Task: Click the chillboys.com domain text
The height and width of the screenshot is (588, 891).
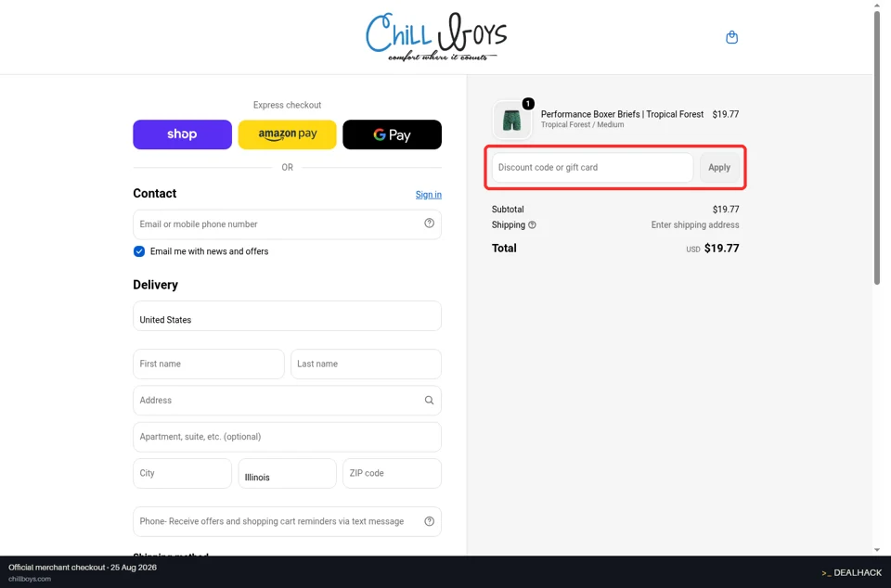Action: 30,579
